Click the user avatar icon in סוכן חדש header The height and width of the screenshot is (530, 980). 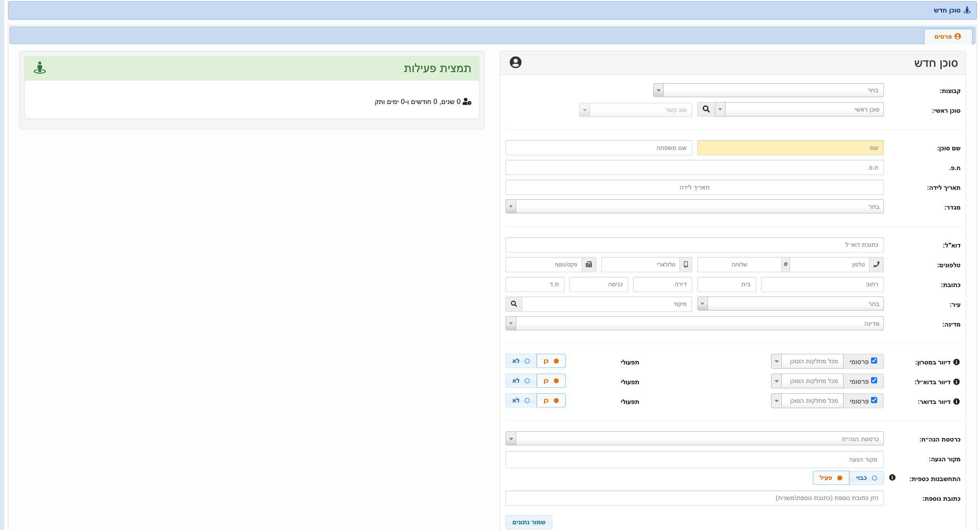(515, 62)
